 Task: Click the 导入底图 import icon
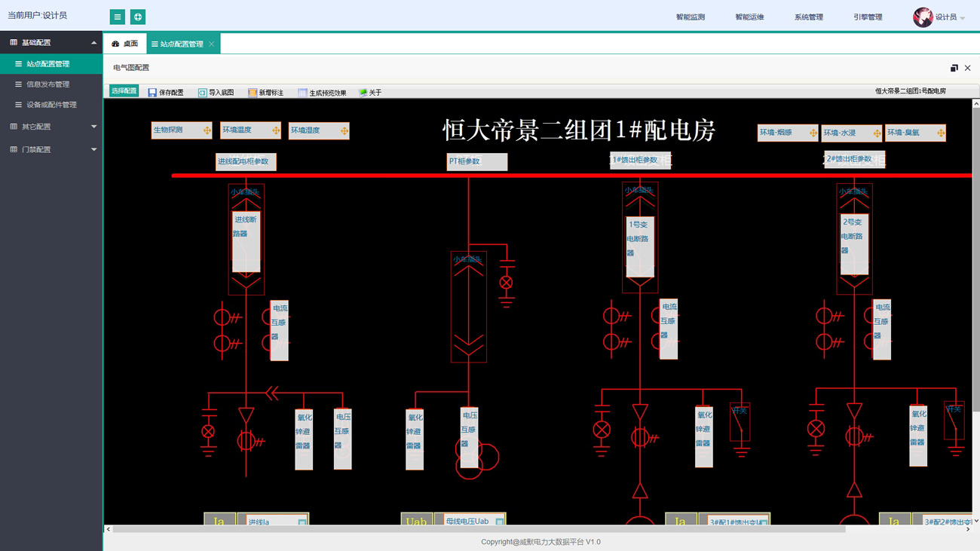(202, 92)
